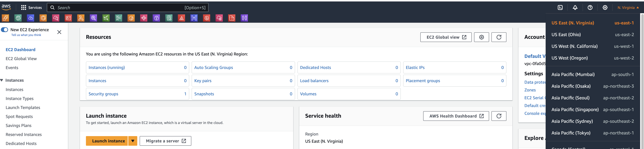Click Migrate a server button
This screenshot has height=149, width=644.
pos(166,141)
